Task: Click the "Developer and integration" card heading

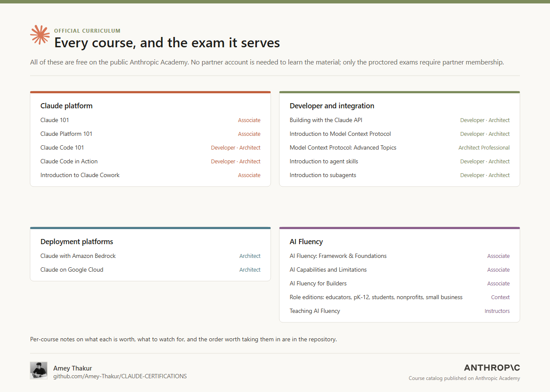Action: 332,106
